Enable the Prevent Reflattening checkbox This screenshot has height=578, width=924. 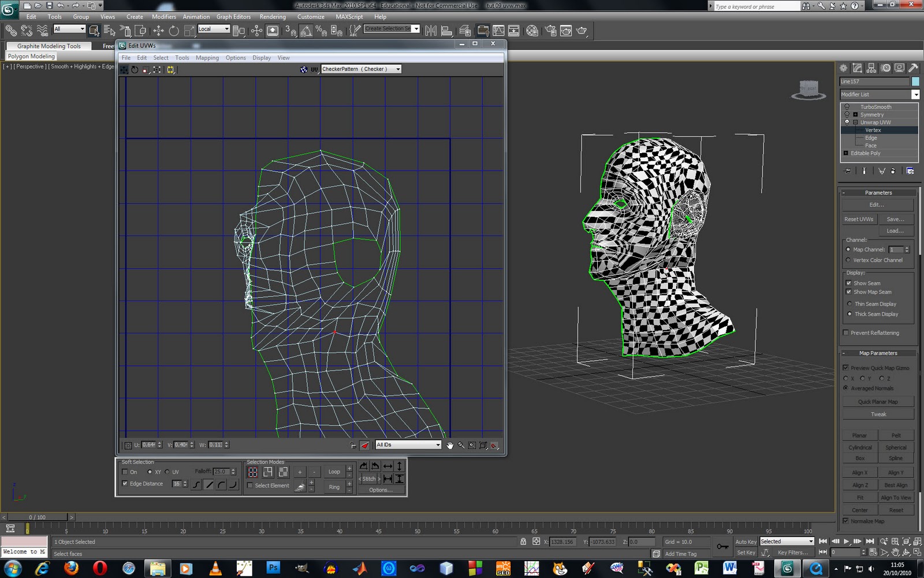pyautogui.click(x=846, y=333)
